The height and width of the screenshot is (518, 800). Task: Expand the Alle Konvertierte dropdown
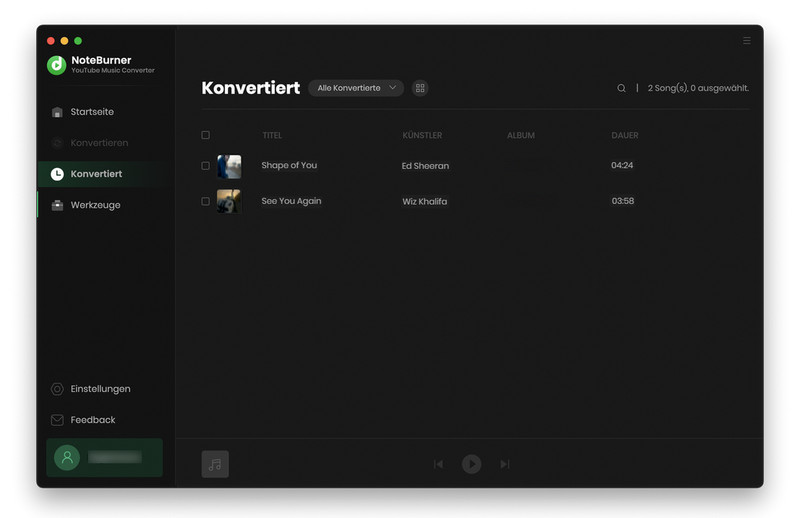coord(356,88)
